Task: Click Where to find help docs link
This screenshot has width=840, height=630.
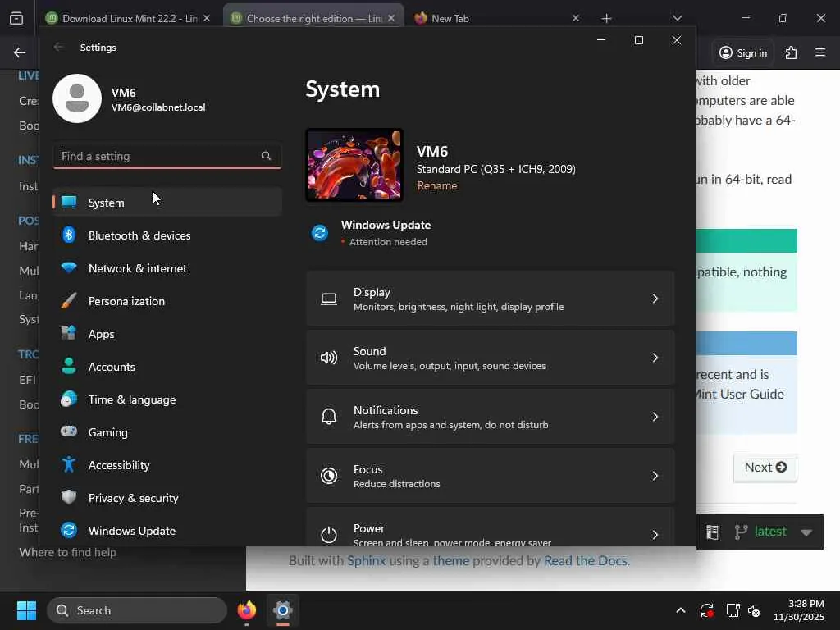Action: click(x=67, y=552)
